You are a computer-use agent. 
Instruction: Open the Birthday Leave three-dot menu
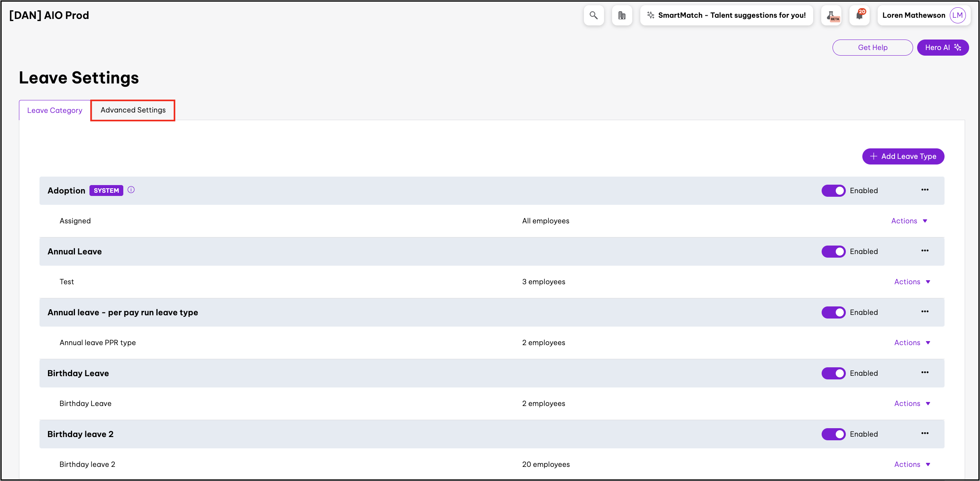924,373
